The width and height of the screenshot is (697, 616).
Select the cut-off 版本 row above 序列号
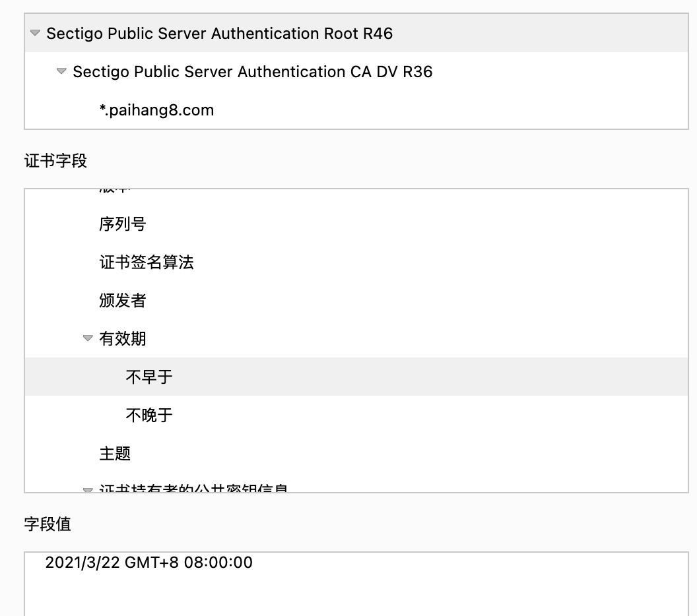point(115,191)
